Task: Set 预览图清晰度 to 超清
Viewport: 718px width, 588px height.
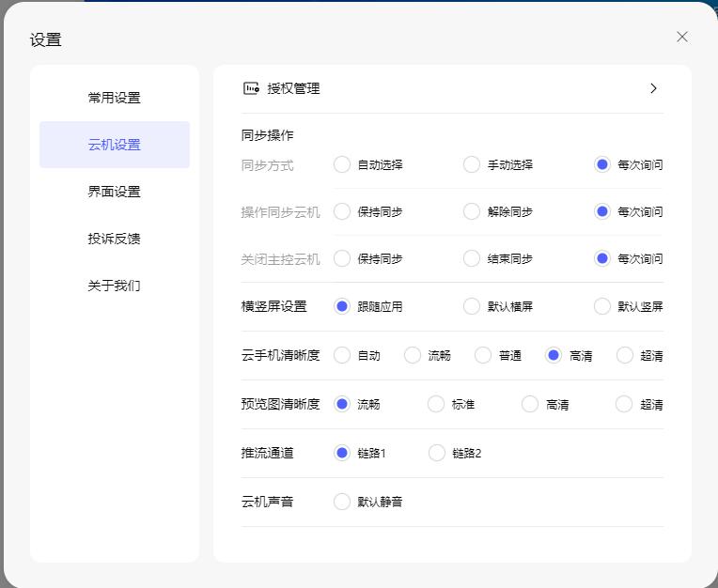Action: click(624, 404)
